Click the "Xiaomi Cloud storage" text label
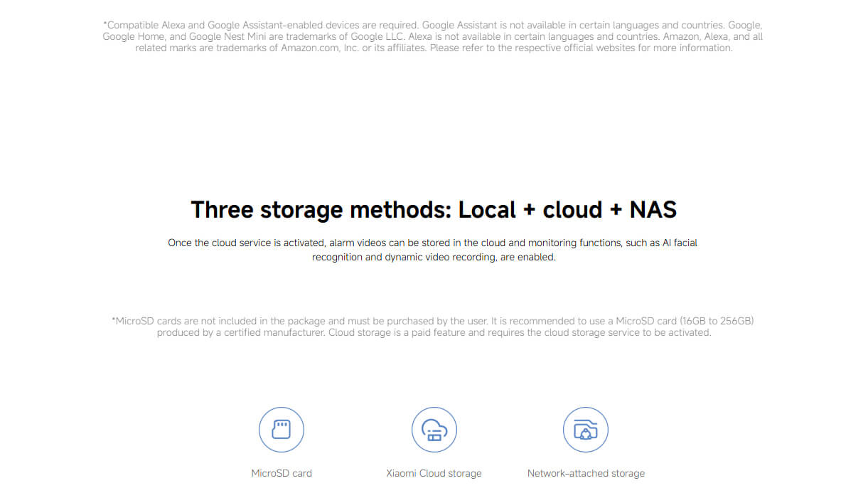 (434, 473)
